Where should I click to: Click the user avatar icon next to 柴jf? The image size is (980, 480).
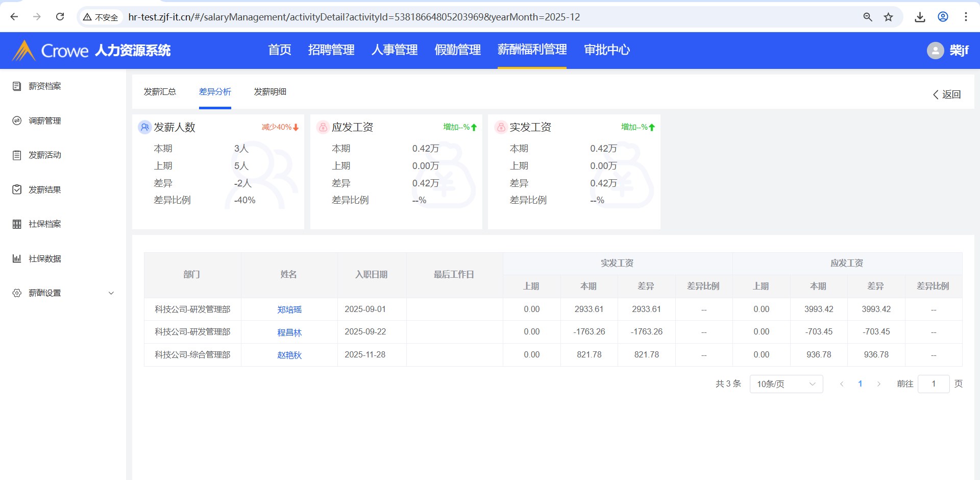point(935,51)
